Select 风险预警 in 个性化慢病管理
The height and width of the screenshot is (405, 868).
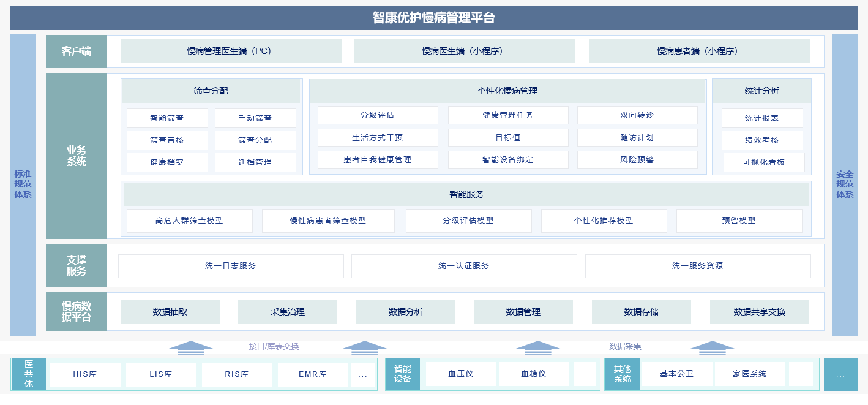click(x=638, y=160)
